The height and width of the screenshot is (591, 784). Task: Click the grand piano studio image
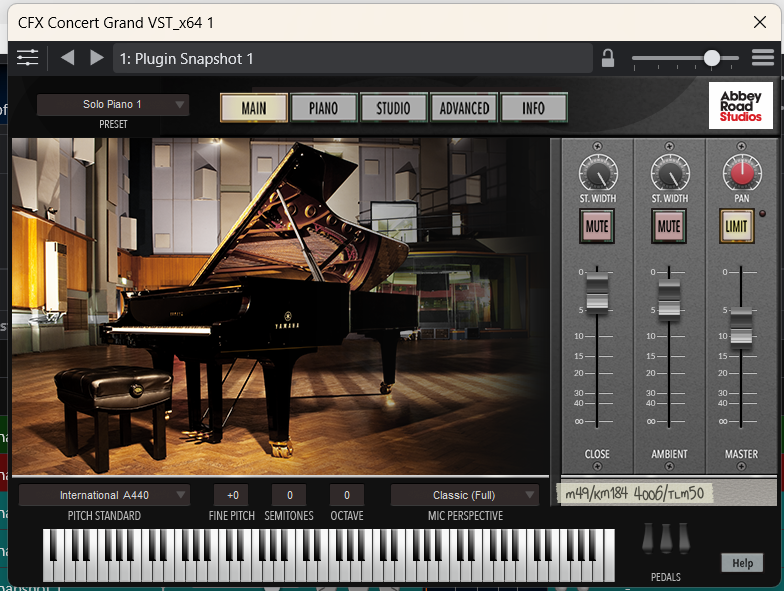[x=280, y=306]
